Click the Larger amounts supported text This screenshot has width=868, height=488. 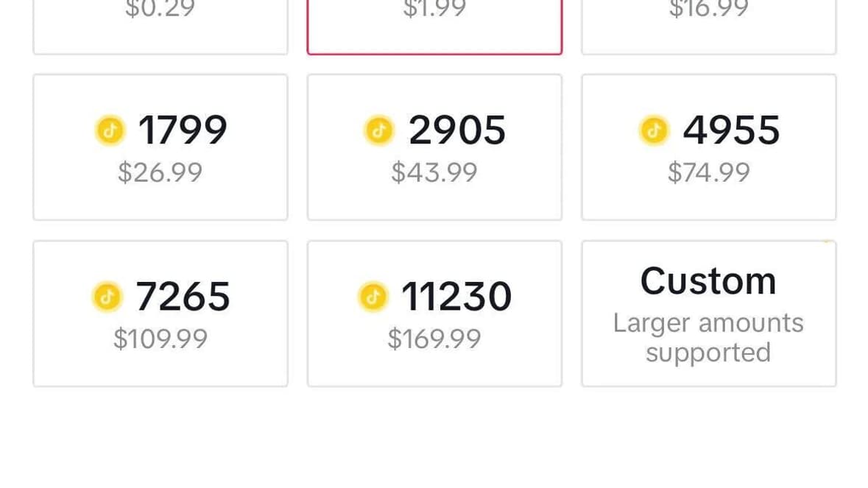pos(708,337)
